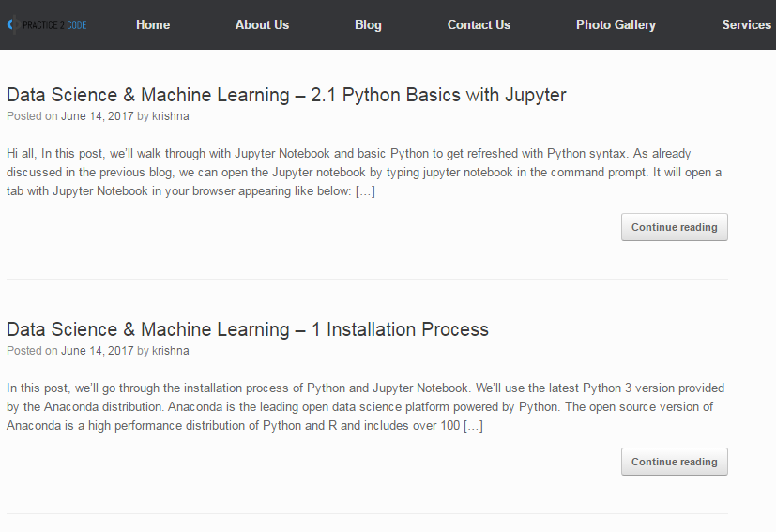Open the Blog menu item
776x532 pixels.
(x=368, y=24)
